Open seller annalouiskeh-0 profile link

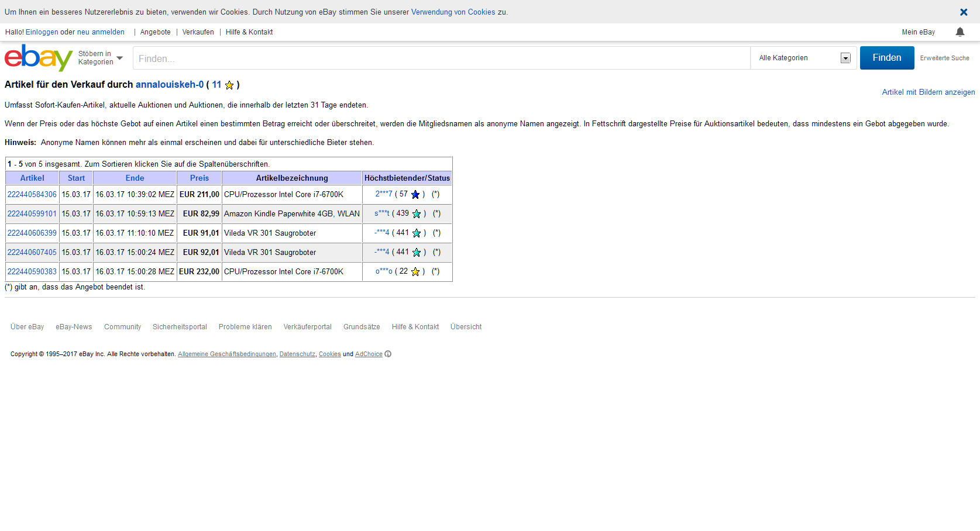tap(170, 85)
